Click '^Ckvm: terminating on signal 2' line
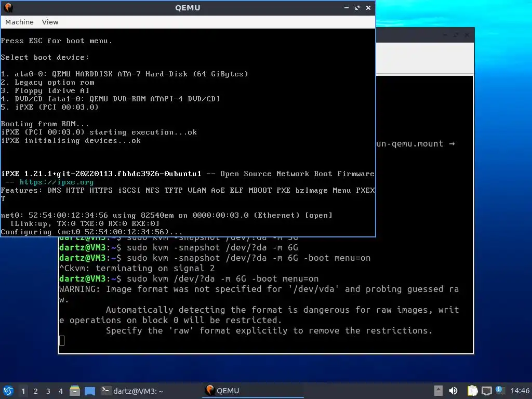 point(137,269)
